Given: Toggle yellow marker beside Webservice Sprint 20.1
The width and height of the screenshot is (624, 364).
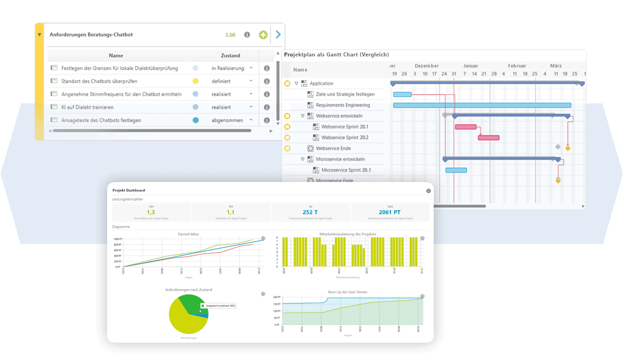Looking at the screenshot, I should tap(287, 127).
